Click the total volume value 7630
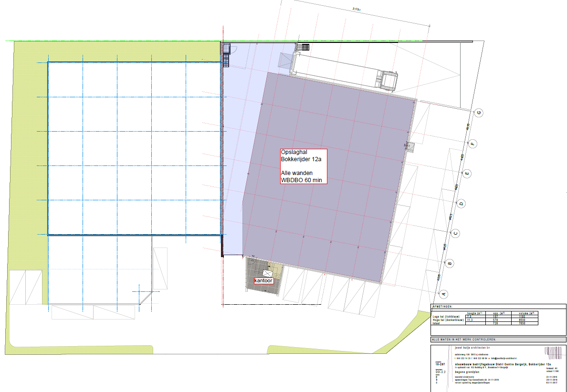Viewport: 567px width, 392px height. click(522, 323)
